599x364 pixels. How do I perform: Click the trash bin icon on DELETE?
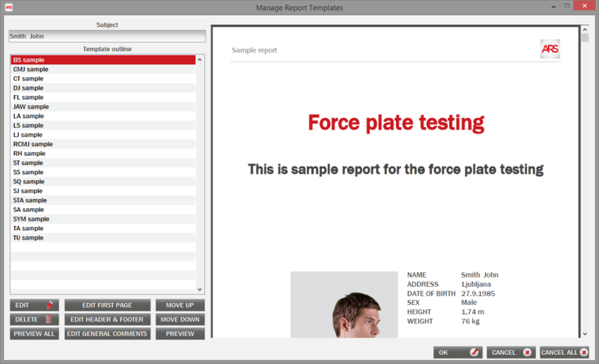[49, 320]
